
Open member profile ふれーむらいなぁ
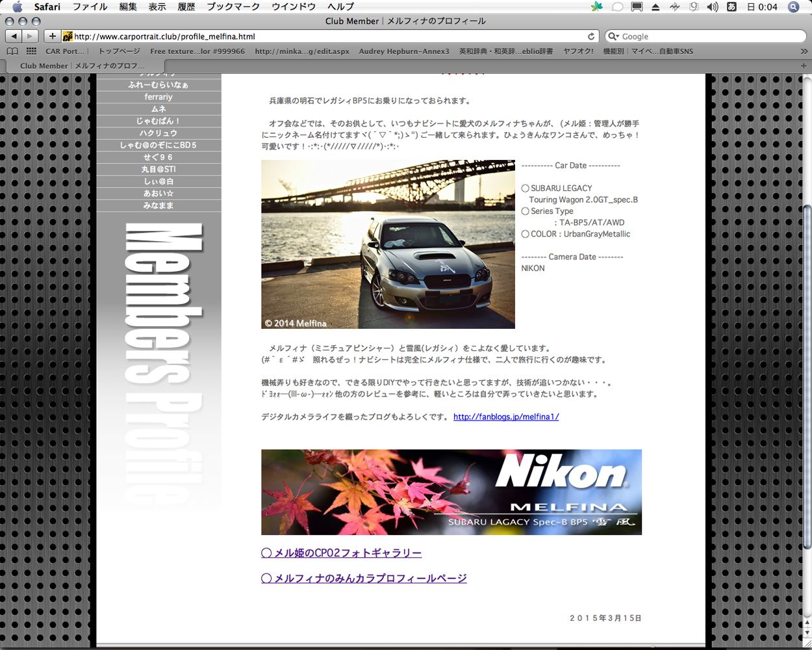pos(159,85)
